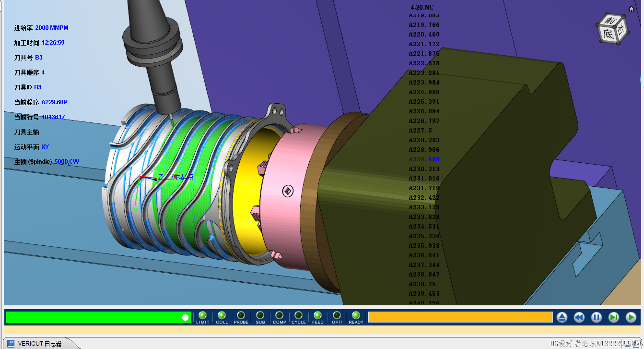
Task: Open the VERICUT 日志器 tab
Action: click(40, 344)
